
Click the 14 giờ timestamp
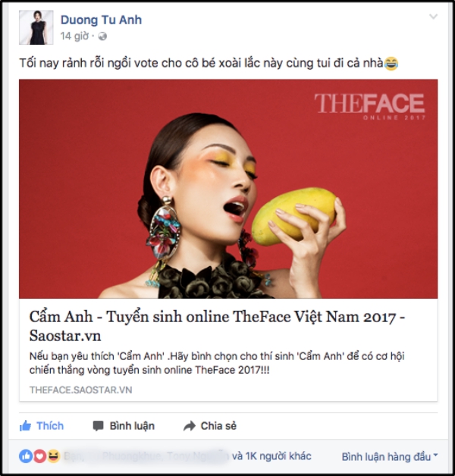[74, 36]
